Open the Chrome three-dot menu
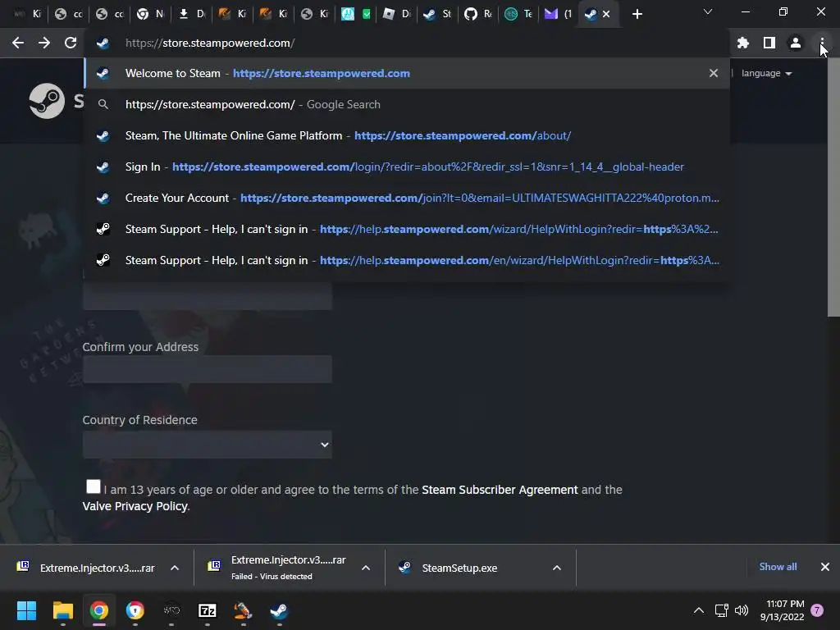Screen dimensions: 840x630 (x=822, y=43)
